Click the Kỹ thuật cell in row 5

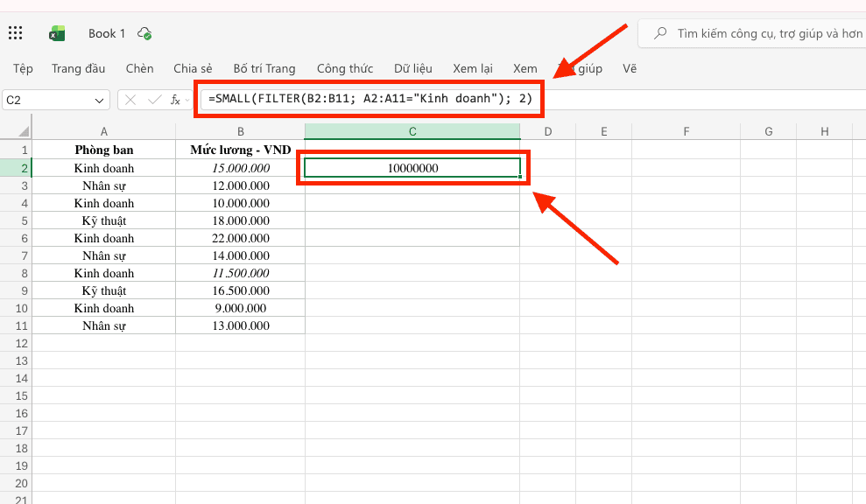104,220
